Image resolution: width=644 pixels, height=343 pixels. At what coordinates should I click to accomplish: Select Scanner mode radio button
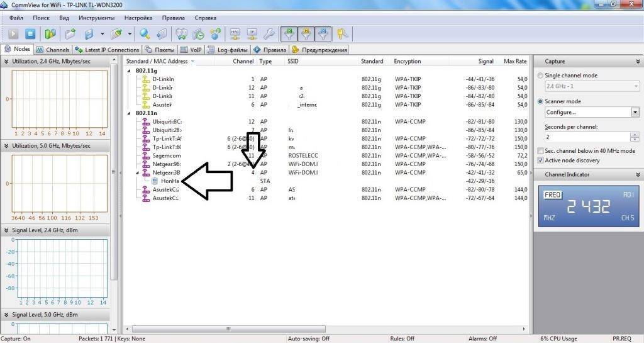click(541, 101)
